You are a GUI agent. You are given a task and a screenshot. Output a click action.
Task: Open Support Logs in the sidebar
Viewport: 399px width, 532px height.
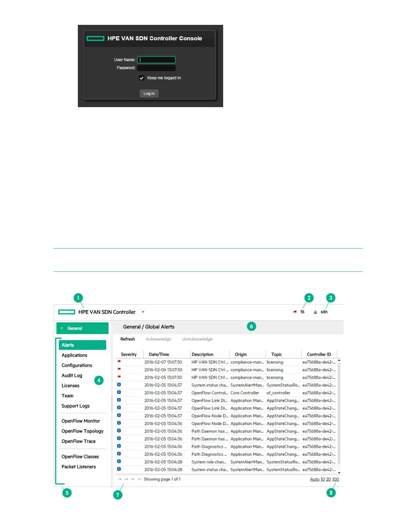click(75, 406)
